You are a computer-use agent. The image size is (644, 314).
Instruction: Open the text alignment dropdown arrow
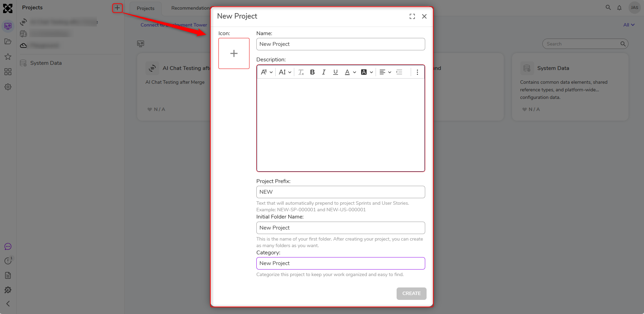click(x=390, y=72)
